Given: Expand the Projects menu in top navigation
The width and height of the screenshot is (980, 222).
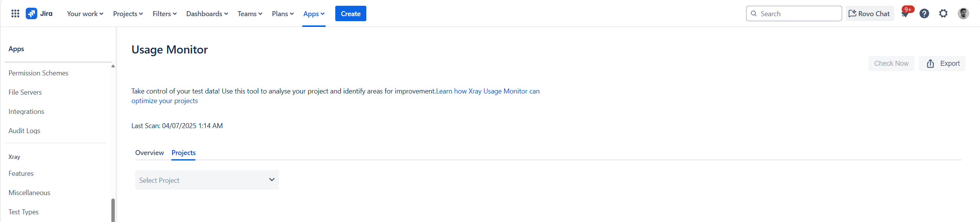Looking at the screenshot, I should tap(128, 13).
